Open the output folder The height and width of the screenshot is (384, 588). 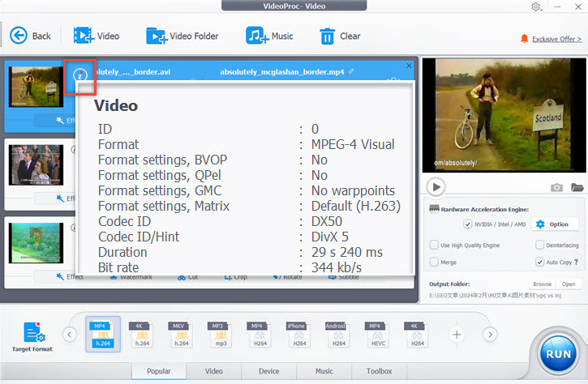click(x=569, y=284)
